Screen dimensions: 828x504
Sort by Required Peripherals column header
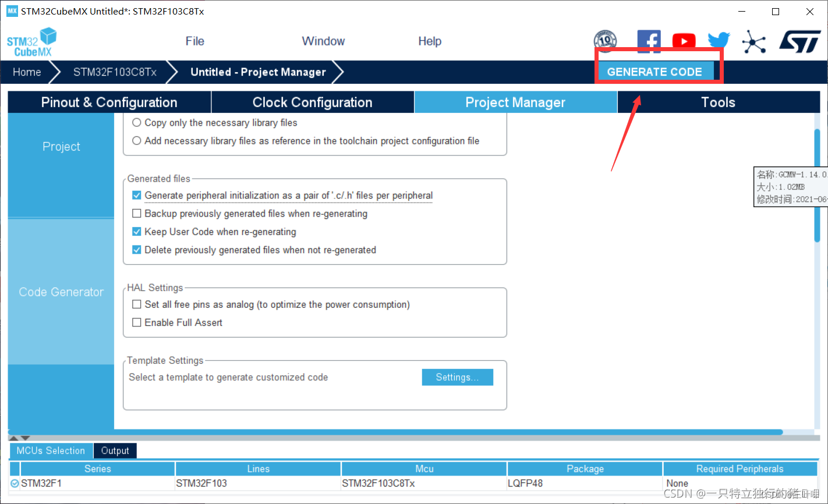coord(740,468)
